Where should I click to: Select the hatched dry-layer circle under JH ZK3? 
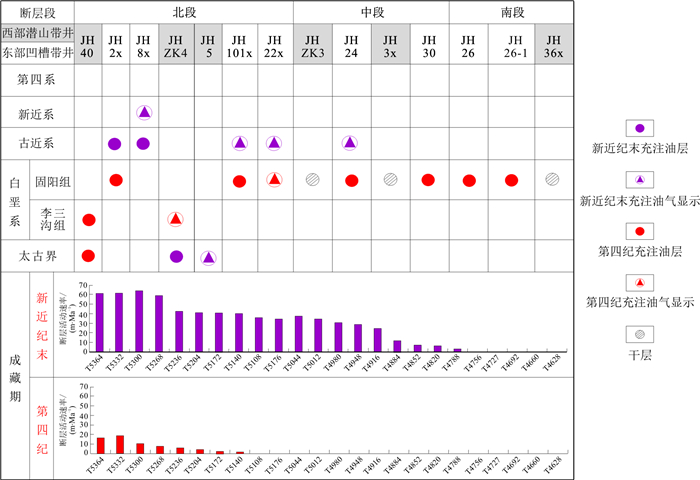pos(313,180)
